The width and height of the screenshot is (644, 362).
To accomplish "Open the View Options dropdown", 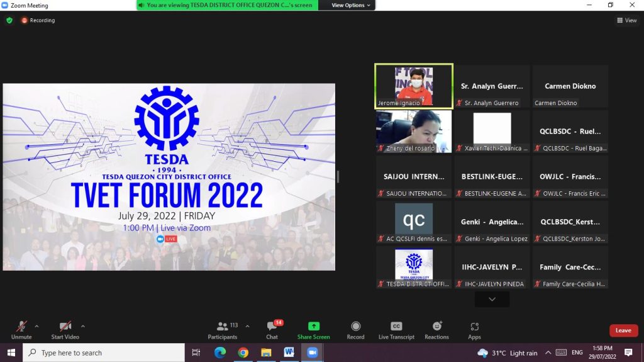I will [352, 5].
